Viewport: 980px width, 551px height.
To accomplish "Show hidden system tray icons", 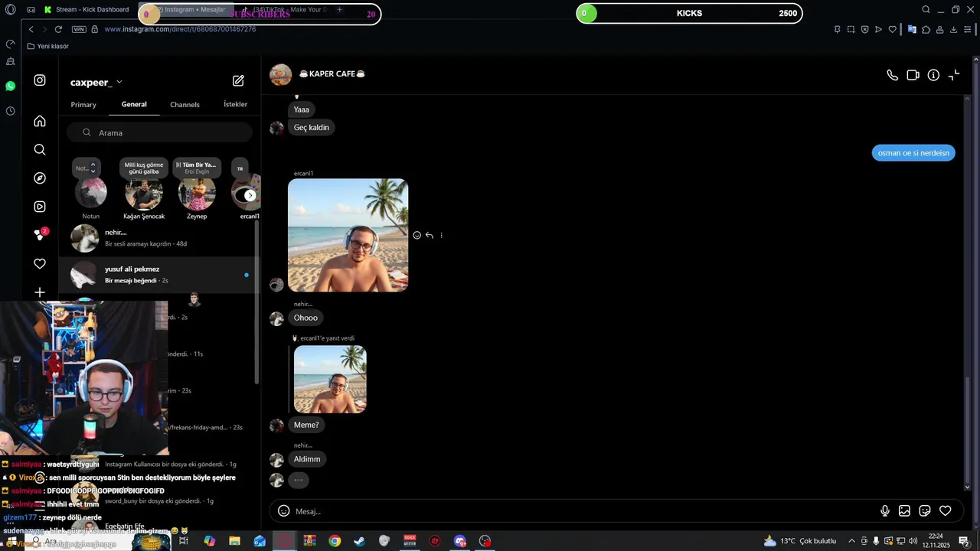I will (851, 541).
